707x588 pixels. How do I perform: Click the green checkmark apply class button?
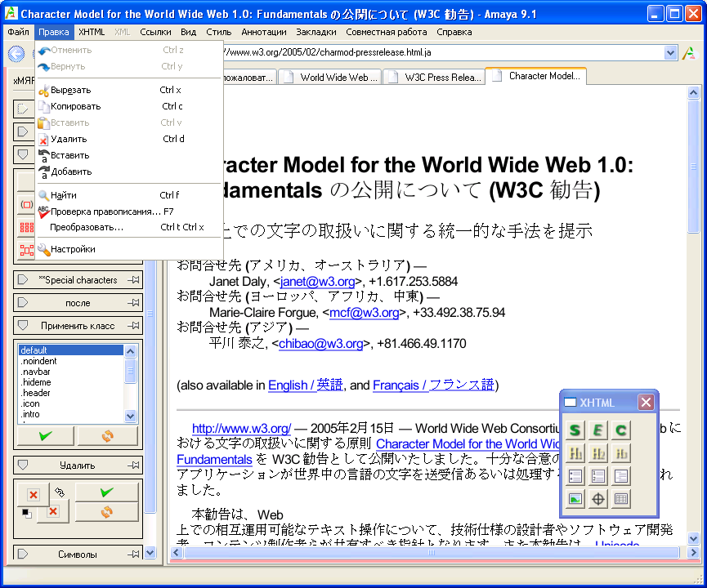pos(45,436)
